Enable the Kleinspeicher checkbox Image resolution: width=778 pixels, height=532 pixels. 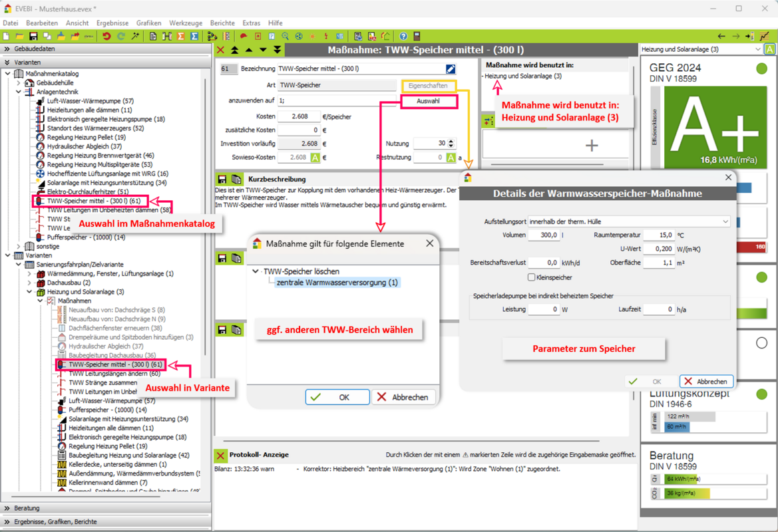[531, 277]
